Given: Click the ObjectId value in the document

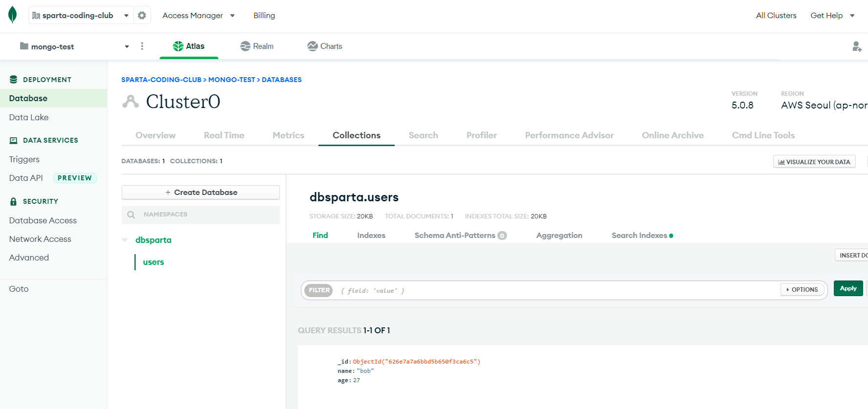Looking at the screenshot, I should tap(417, 362).
